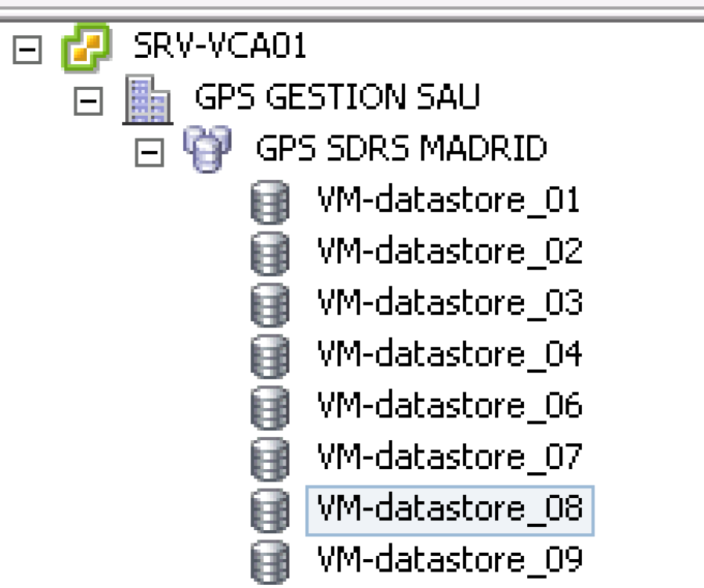Viewport: 704px width, 588px height.
Task: Select the GPS GESTION SAU label
Action: point(336,99)
